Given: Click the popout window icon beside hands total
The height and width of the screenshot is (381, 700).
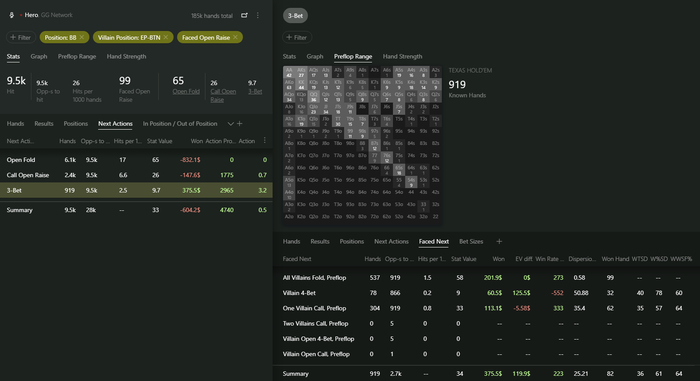Looking at the screenshot, I should tap(244, 15).
